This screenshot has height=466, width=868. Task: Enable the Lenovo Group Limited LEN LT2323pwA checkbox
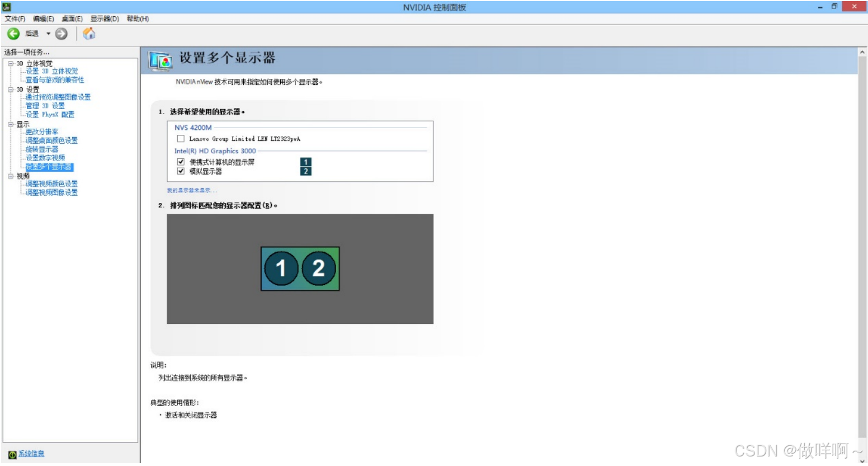tap(181, 138)
